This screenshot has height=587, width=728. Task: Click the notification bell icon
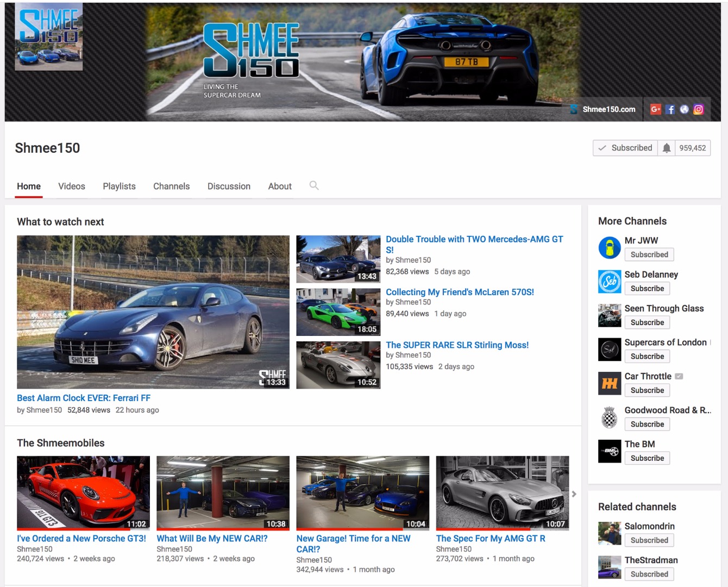pyautogui.click(x=666, y=148)
